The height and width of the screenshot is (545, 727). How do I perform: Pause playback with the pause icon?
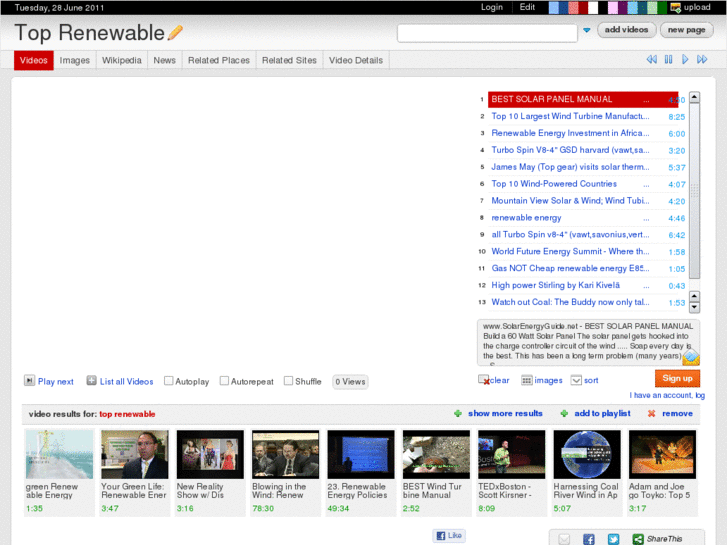pos(668,59)
